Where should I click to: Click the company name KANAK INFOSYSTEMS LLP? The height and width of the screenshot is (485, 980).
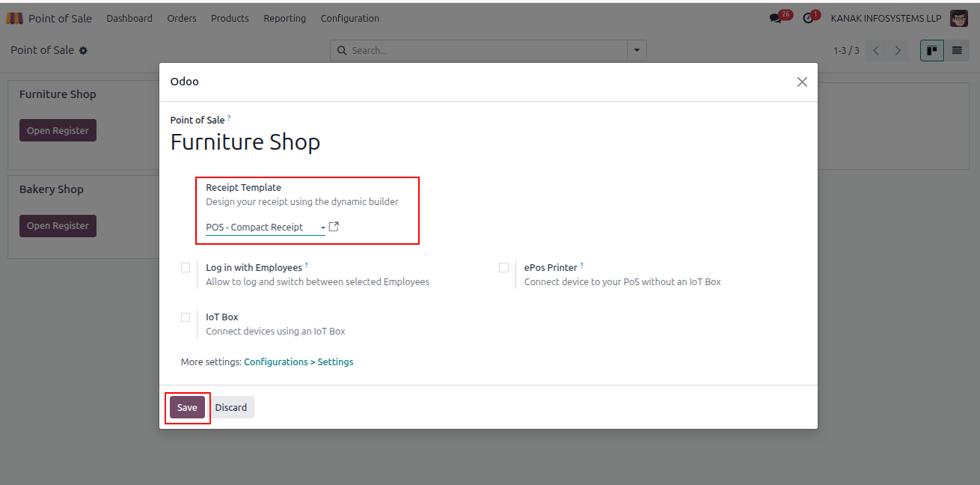[x=886, y=19]
